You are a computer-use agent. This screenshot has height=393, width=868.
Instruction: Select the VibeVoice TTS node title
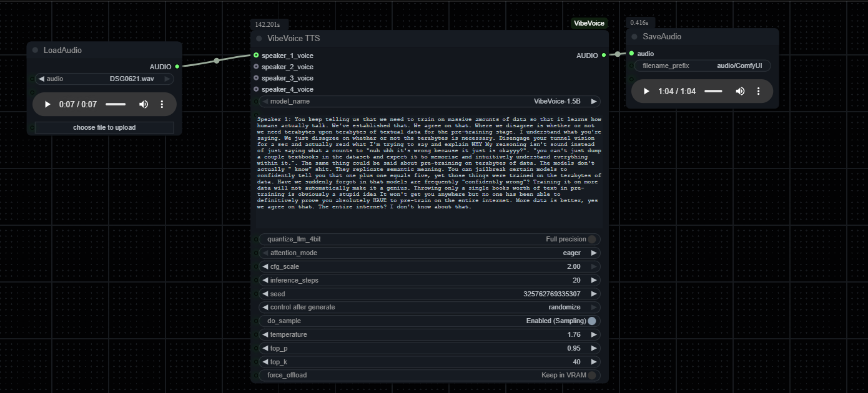click(x=293, y=38)
